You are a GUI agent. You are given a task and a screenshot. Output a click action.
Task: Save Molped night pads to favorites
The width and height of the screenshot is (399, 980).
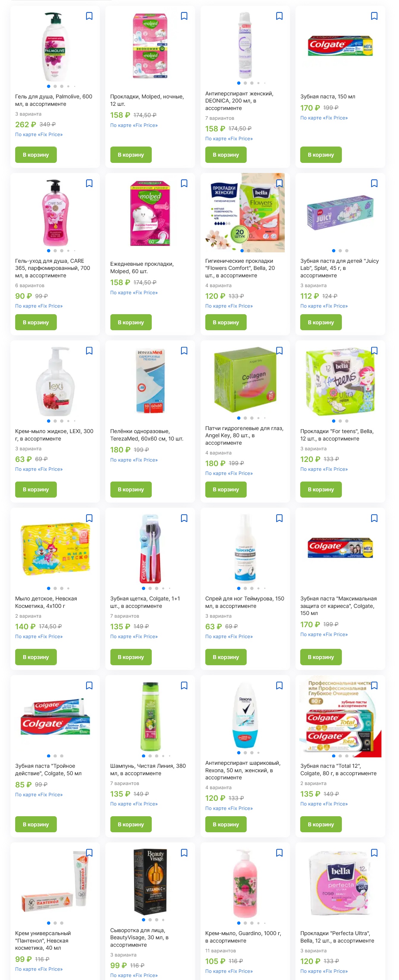(x=184, y=16)
